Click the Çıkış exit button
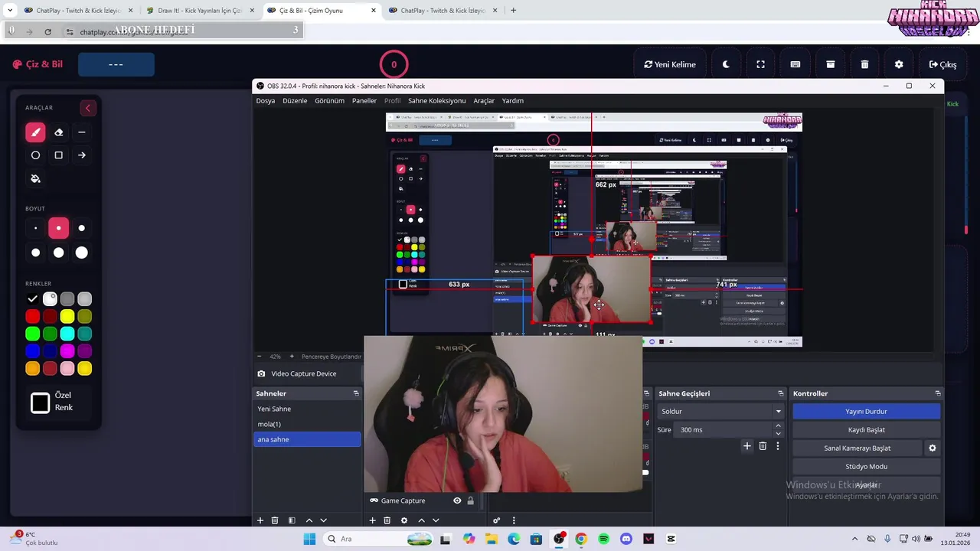 [x=942, y=64]
